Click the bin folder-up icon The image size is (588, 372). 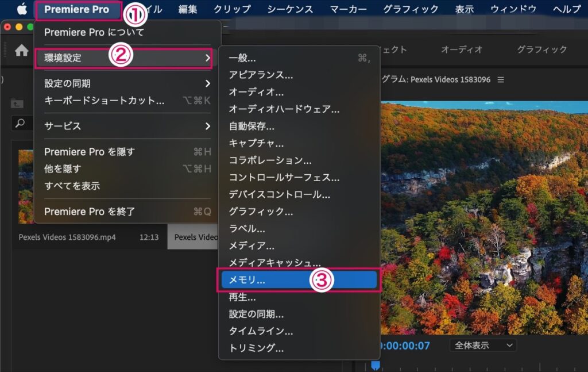pyautogui.click(x=17, y=103)
